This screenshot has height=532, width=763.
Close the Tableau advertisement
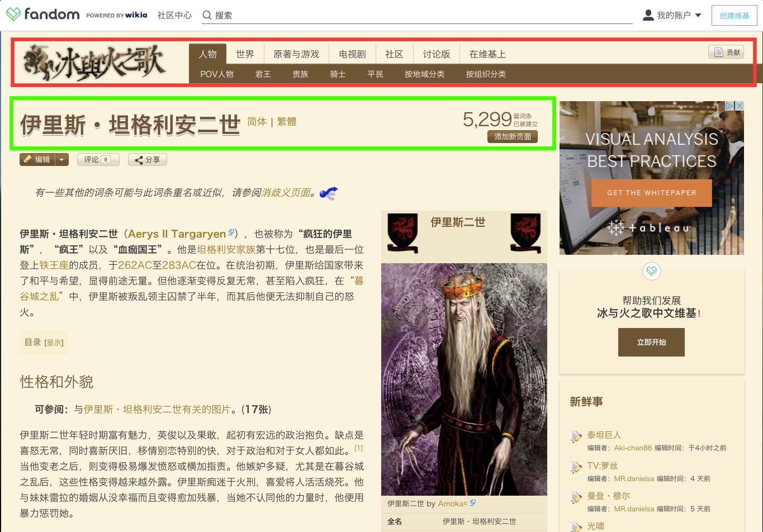click(739, 106)
